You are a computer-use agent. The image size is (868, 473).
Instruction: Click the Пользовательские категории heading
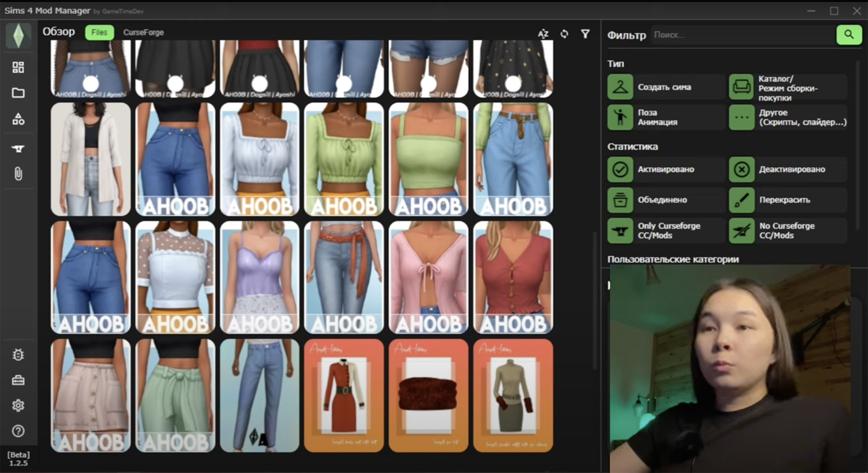tap(673, 259)
